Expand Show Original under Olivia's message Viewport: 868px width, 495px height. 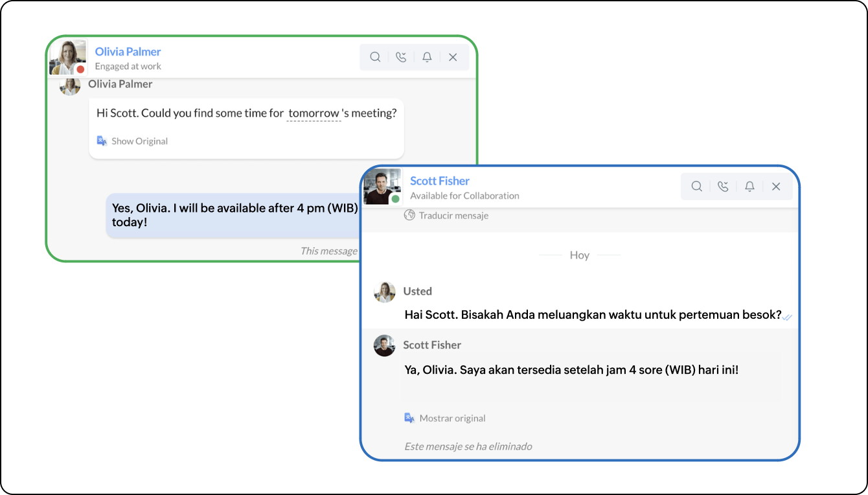[139, 141]
